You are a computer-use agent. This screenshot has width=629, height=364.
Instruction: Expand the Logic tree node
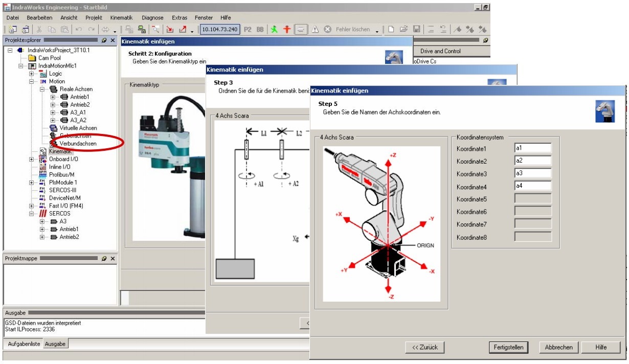tap(32, 74)
